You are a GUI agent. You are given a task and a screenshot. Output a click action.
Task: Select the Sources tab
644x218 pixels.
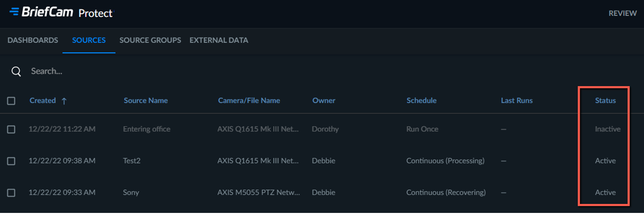click(89, 40)
